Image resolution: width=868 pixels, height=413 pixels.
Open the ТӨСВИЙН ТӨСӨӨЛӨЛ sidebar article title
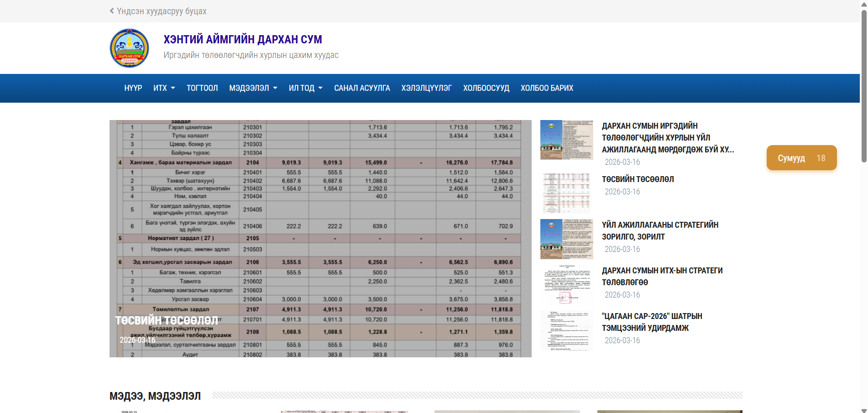point(638,179)
